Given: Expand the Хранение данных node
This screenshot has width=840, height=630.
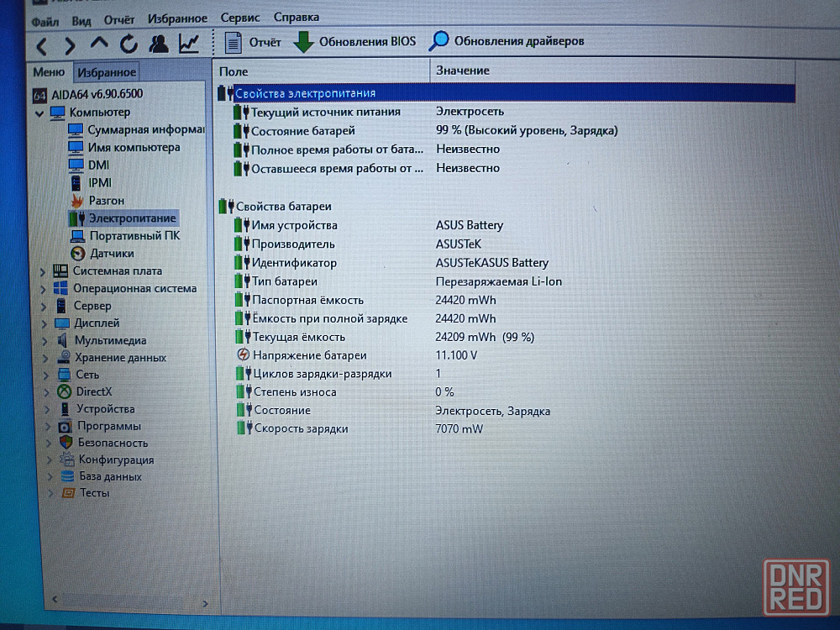Looking at the screenshot, I should click(x=45, y=359).
